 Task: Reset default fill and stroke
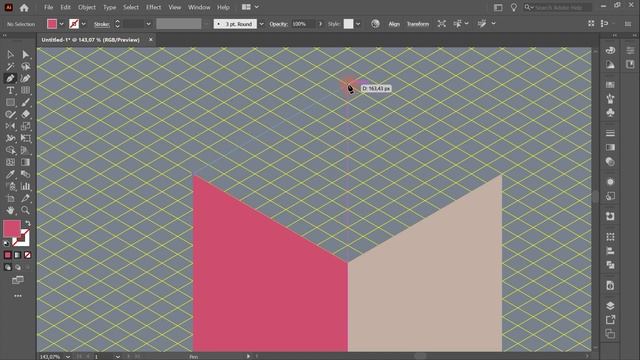point(7,243)
